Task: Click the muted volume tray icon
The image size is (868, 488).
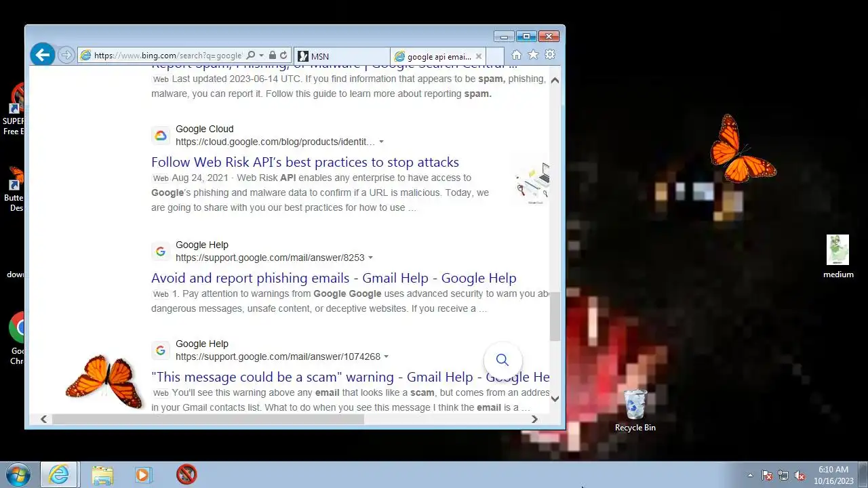Action: (800, 475)
